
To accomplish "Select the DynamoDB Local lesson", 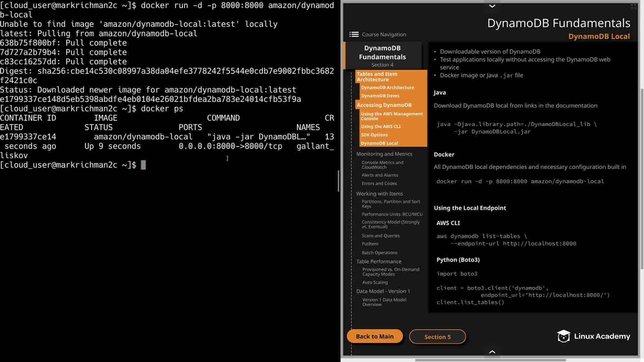I will (x=379, y=143).
